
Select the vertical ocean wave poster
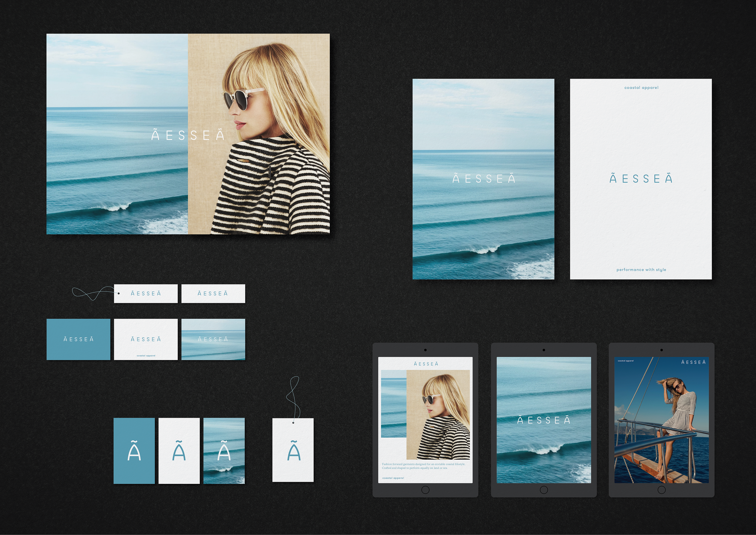point(483,179)
